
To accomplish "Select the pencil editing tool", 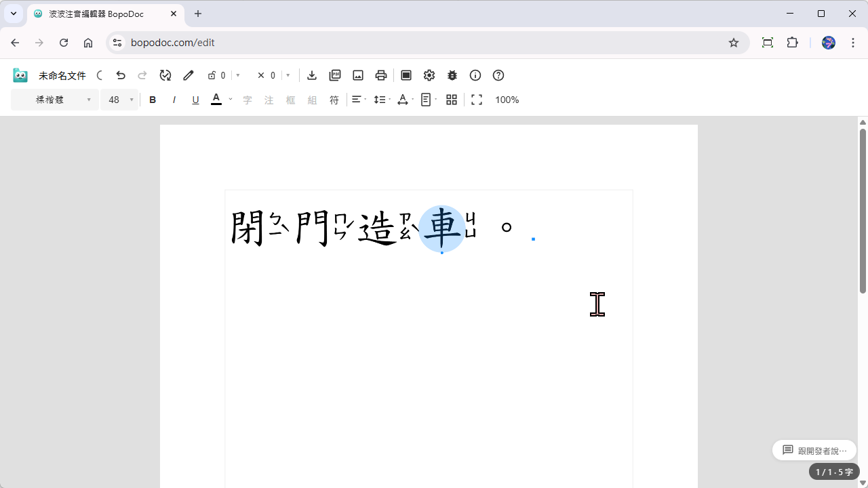I will pyautogui.click(x=188, y=75).
